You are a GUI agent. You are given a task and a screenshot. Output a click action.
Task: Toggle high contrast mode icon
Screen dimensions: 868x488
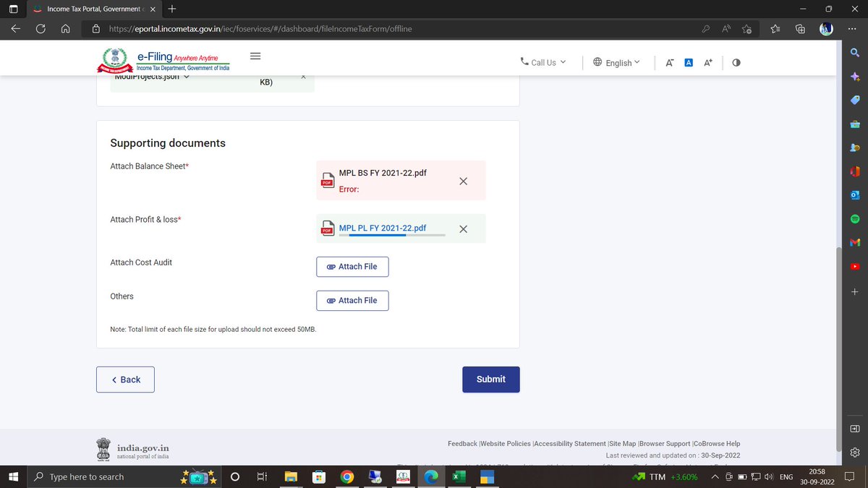736,62
